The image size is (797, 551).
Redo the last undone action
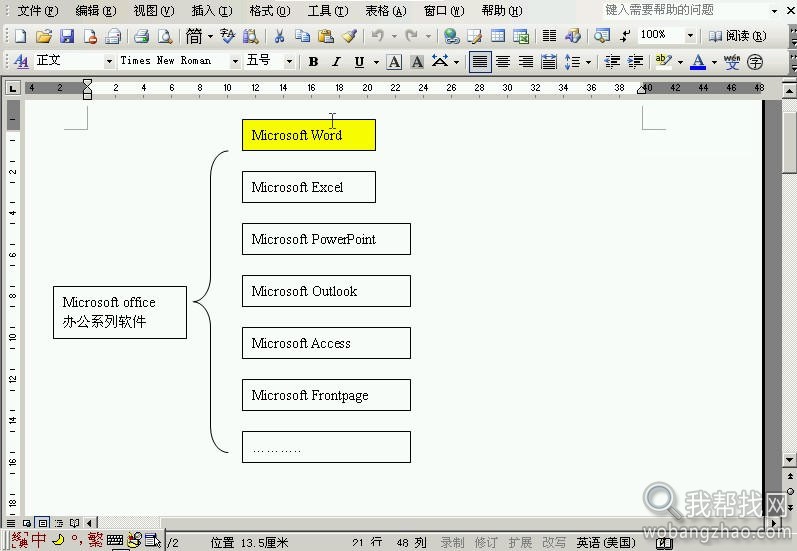(x=412, y=36)
